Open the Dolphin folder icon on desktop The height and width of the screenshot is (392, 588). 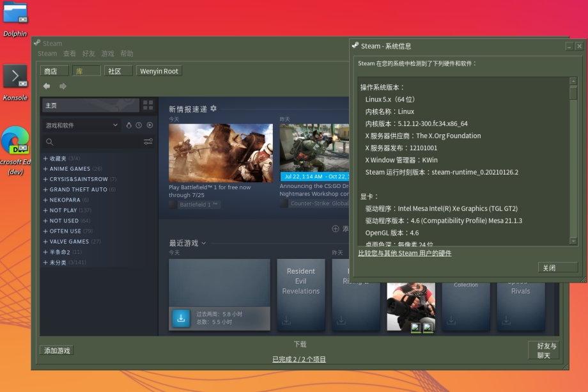coord(15,14)
